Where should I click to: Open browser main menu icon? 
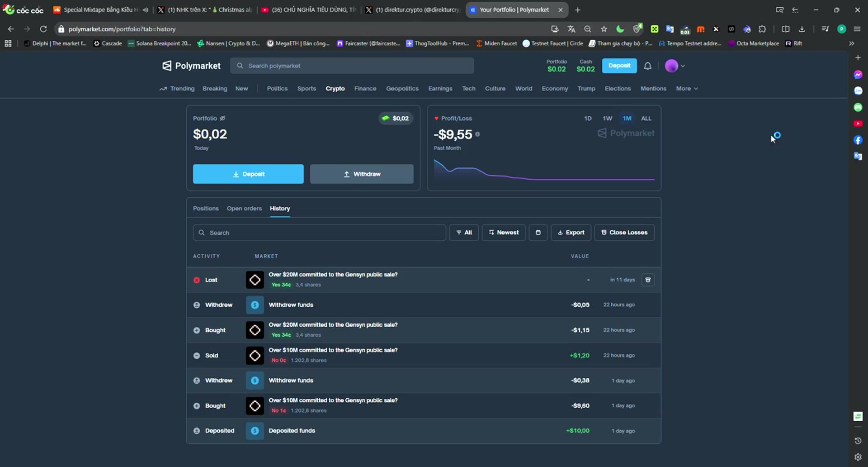857,29
